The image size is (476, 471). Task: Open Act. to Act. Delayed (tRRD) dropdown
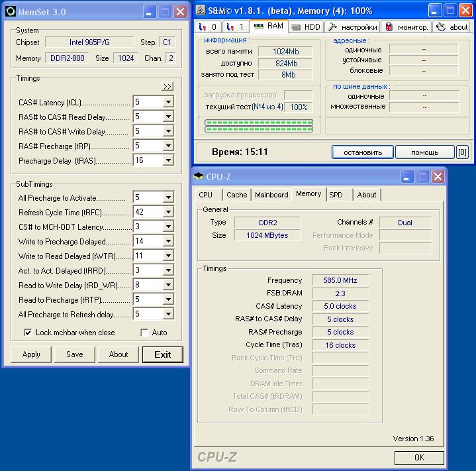tap(168, 270)
